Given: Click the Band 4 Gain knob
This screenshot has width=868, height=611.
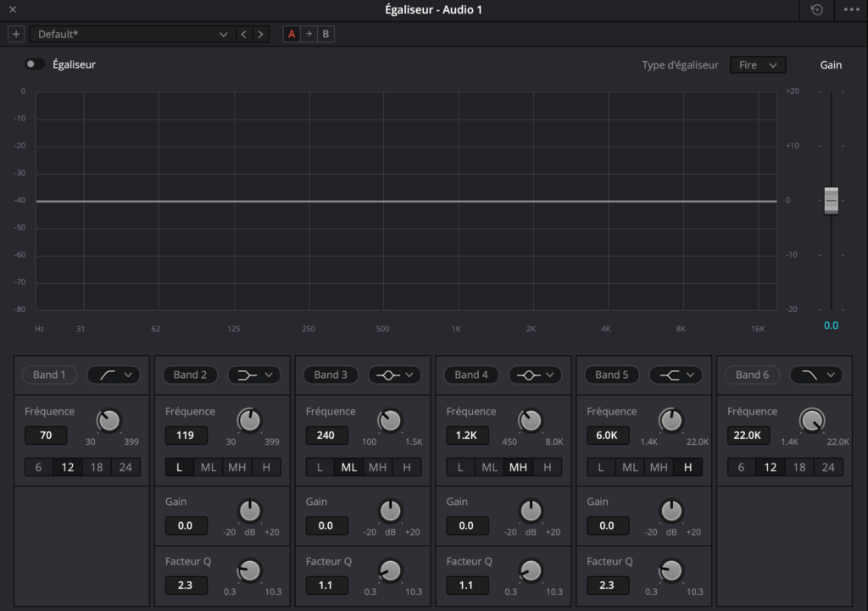Looking at the screenshot, I should 531,511.
